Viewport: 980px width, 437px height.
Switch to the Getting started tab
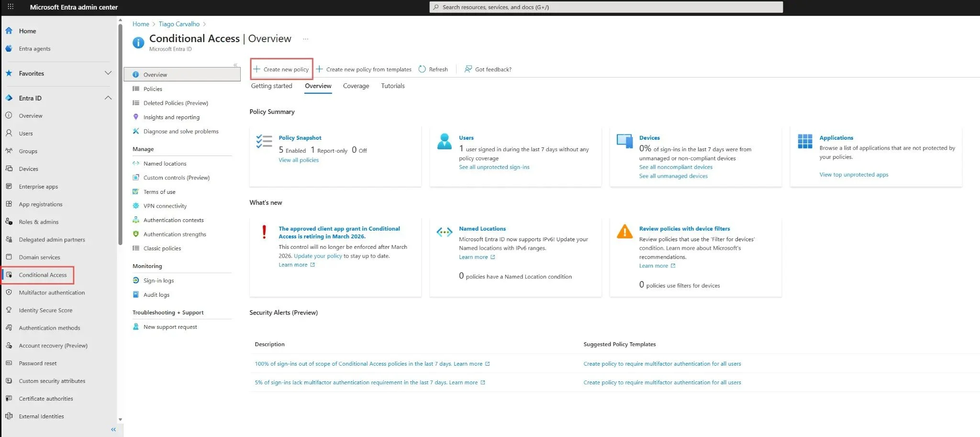pyautogui.click(x=271, y=86)
